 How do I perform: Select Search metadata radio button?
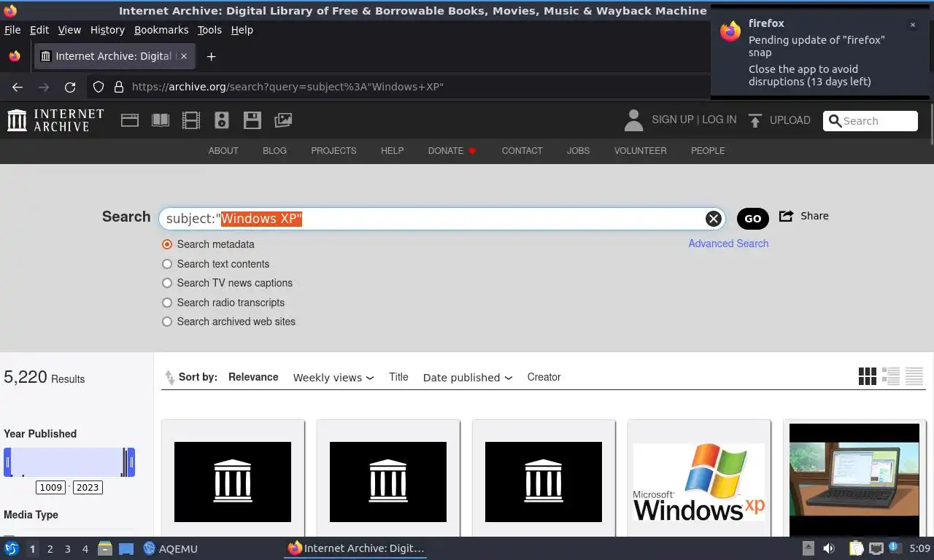[x=167, y=244]
